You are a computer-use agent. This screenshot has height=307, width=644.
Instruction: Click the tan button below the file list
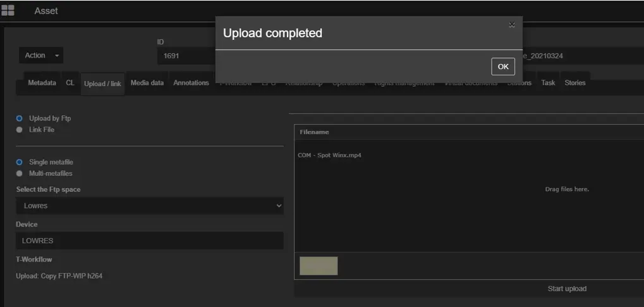point(319,266)
